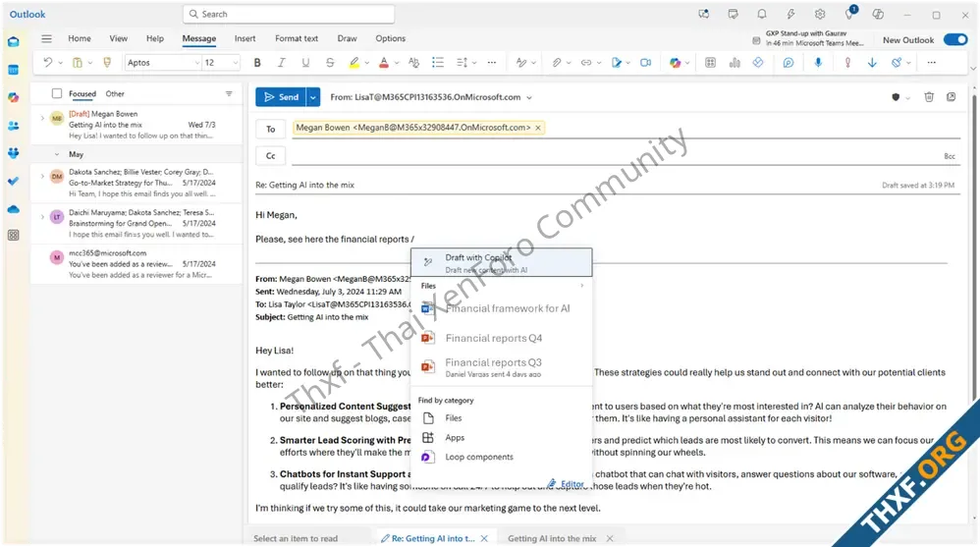Screen dimensions: 980x547
Task: Select Financial reports Q3 file
Action: 501,367
